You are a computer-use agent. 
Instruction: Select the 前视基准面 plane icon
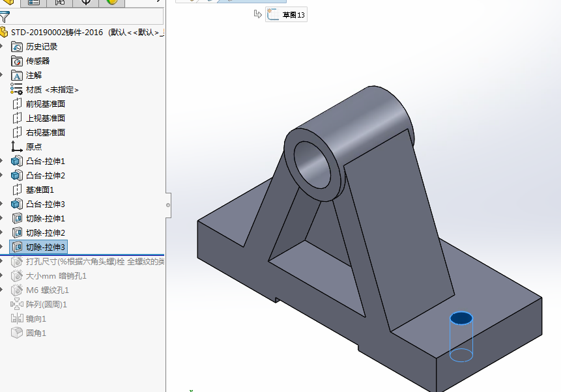pyautogui.click(x=17, y=104)
